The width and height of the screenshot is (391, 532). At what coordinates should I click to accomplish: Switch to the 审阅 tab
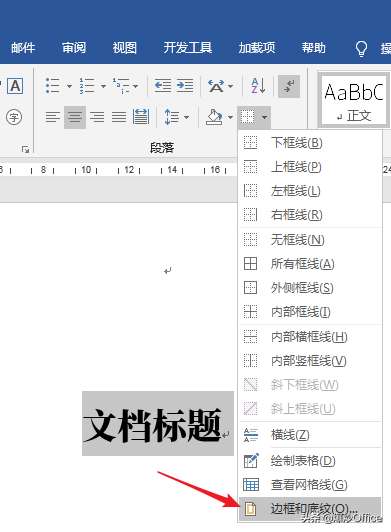coord(74,48)
